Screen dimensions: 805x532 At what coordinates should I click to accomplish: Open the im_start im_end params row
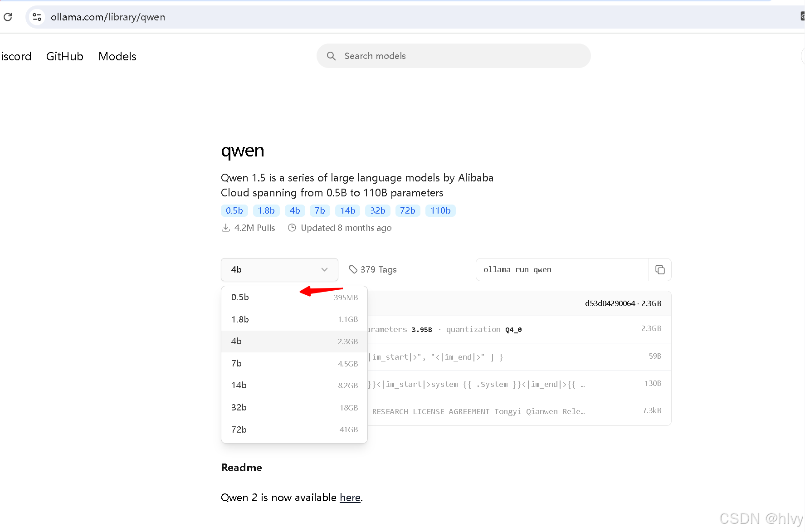(x=519, y=357)
